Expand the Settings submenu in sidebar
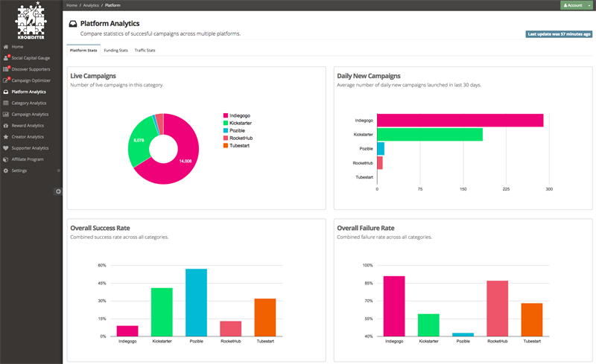The height and width of the screenshot is (364, 596). [59, 170]
